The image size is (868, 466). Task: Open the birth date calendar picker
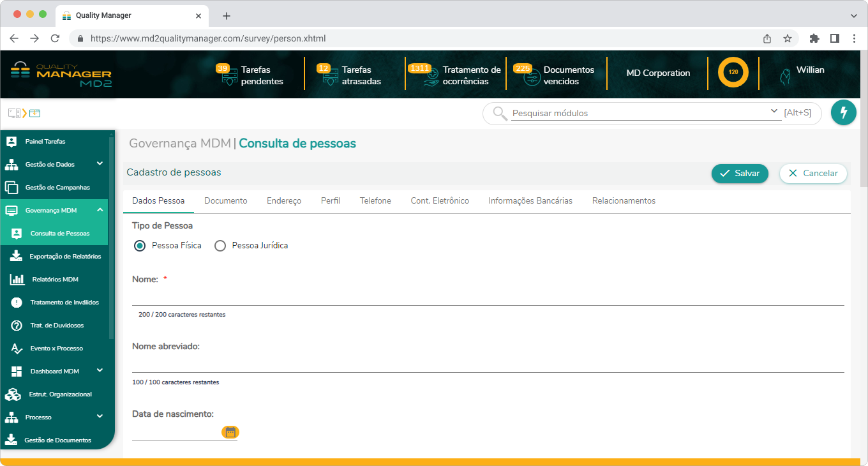click(x=230, y=432)
